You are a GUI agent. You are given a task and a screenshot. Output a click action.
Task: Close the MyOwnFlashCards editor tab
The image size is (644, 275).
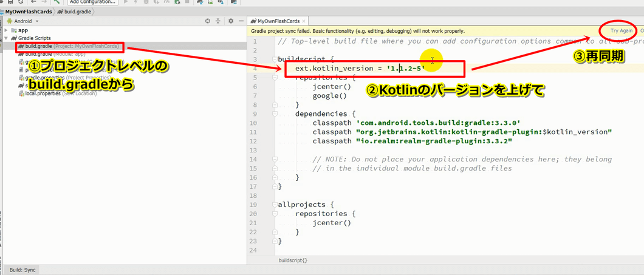(x=304, y=21)
